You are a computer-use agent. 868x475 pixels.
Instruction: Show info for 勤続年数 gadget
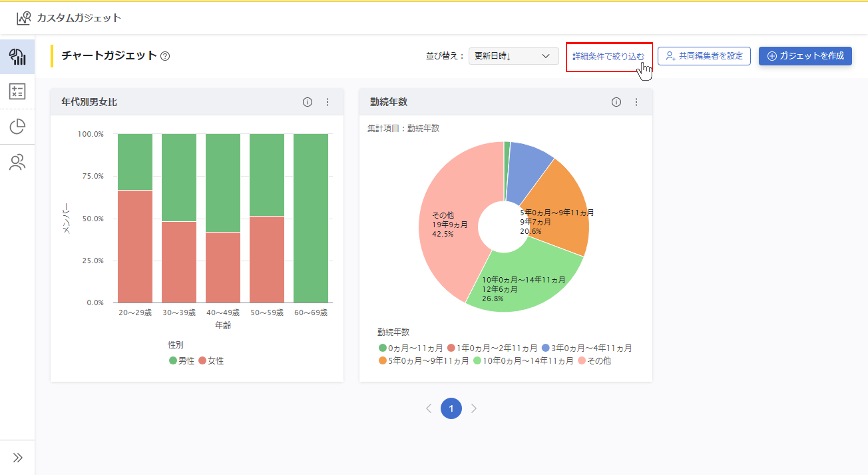pyautogui.click(x=616, y=102)
